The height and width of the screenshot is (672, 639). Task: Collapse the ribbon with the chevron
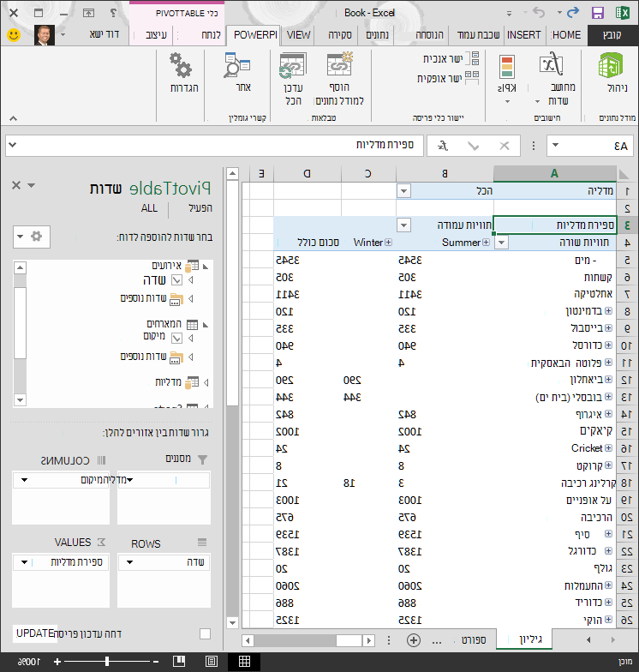14,118
